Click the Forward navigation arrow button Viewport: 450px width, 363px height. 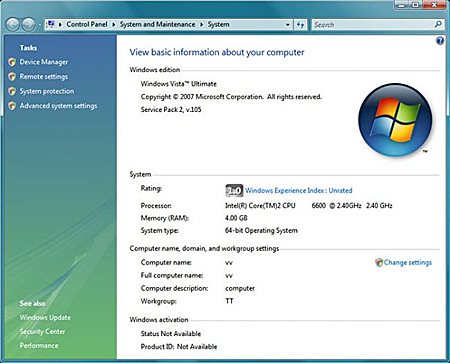pos(28,25)
